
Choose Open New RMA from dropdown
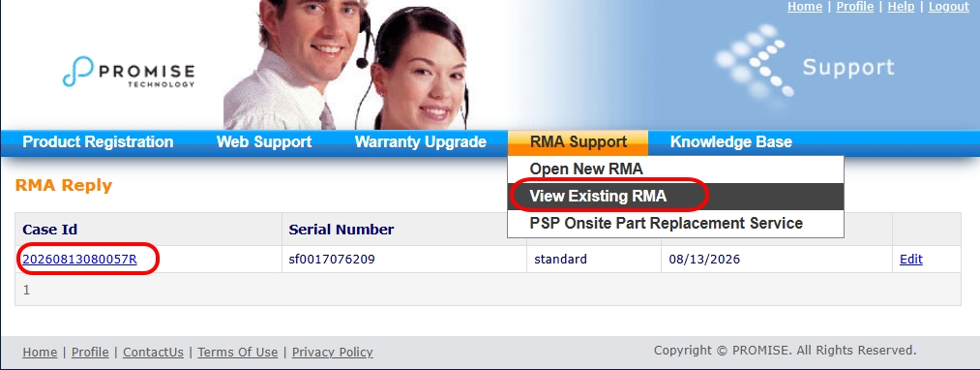(x=675, y=170)
